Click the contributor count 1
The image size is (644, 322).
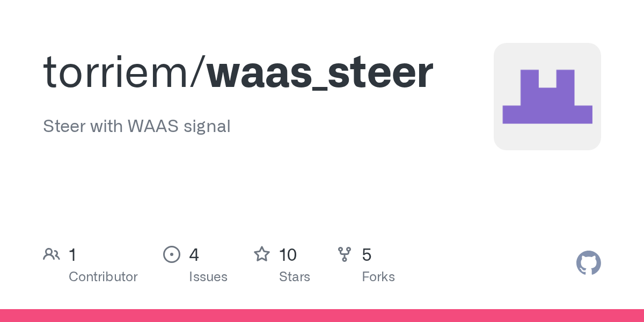(72, 255)
